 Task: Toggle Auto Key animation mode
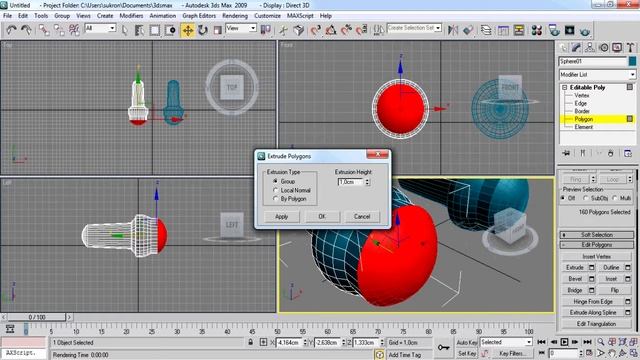point(467,342)
